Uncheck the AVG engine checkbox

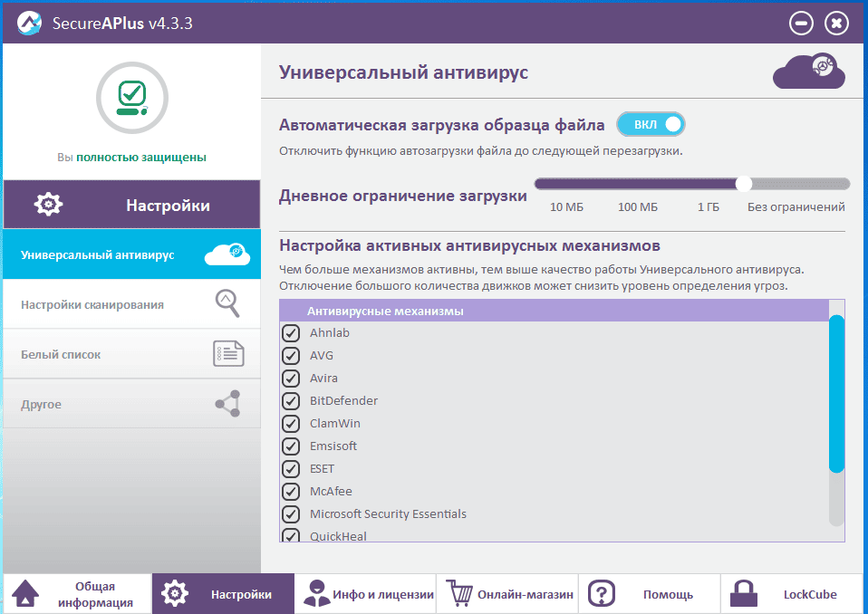point(291,356)
